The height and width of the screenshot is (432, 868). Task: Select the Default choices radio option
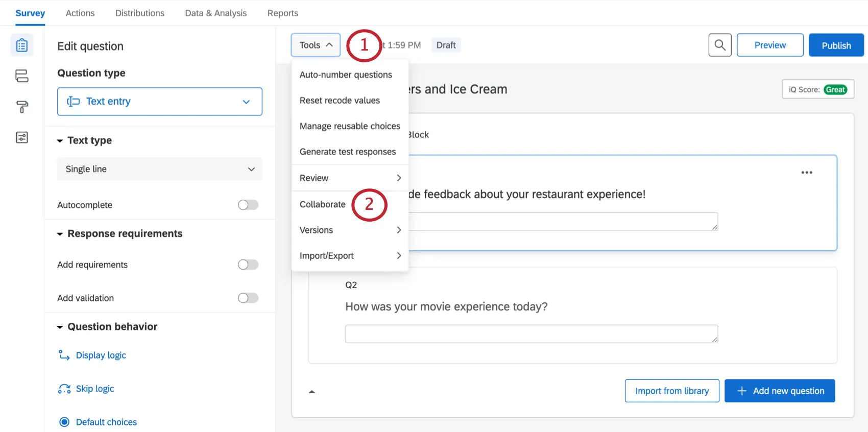coord(64,422)
